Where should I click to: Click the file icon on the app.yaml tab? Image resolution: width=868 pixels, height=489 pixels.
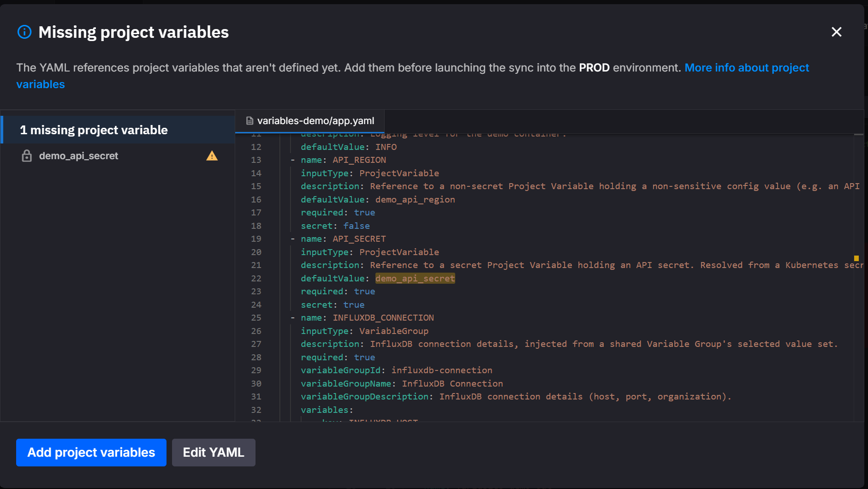(250, 121)
